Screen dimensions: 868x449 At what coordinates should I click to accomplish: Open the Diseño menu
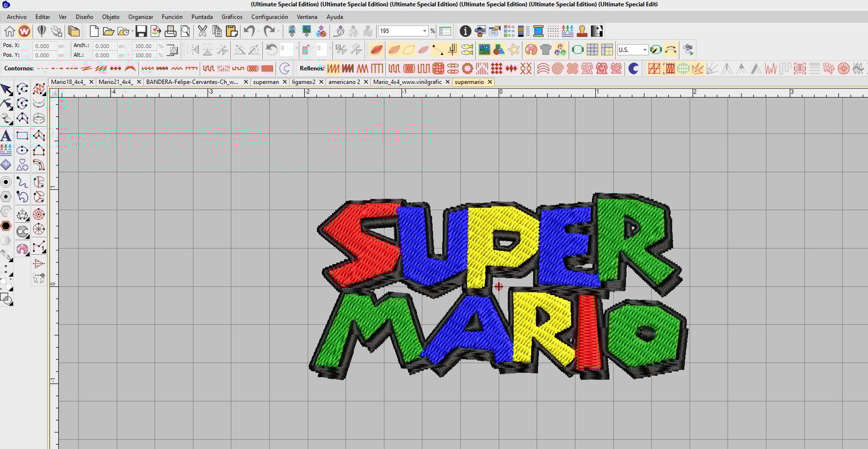click(84, 17)
